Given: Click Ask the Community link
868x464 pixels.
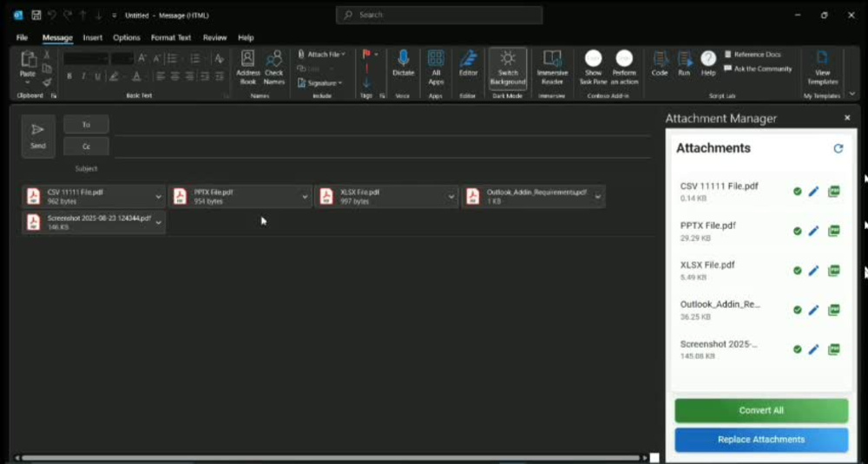Looking at the screenshot, I should click(x=758, y=69).
